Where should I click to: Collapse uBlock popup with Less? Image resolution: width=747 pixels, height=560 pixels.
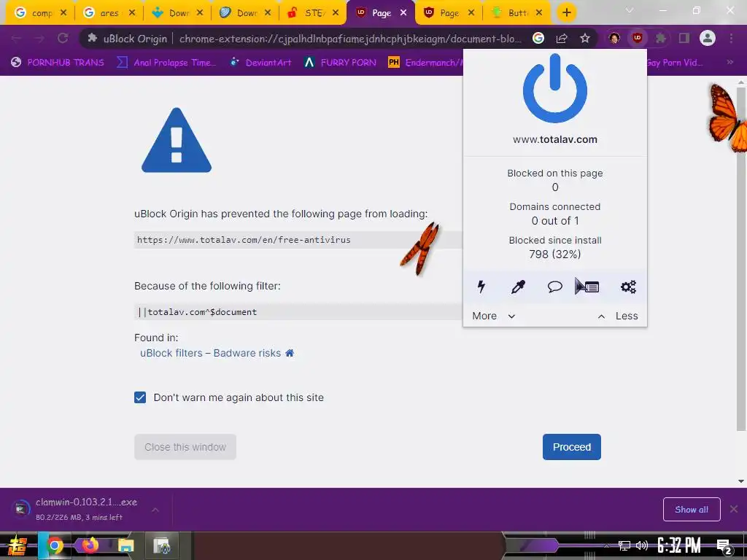point(618,316)
